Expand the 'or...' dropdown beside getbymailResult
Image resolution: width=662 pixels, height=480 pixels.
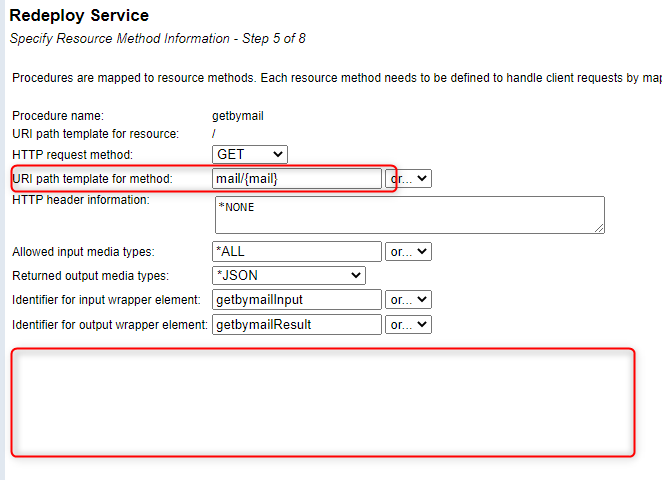409,324
